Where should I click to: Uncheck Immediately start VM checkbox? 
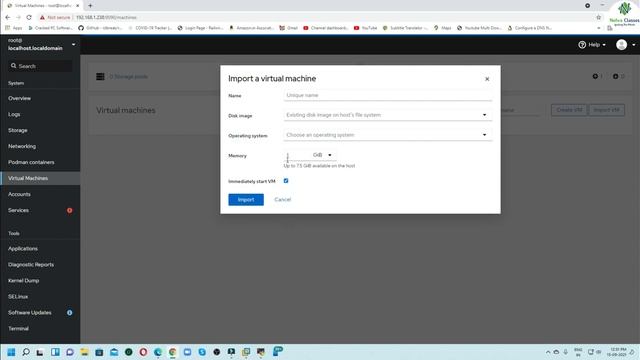click(x=286, y=181)
